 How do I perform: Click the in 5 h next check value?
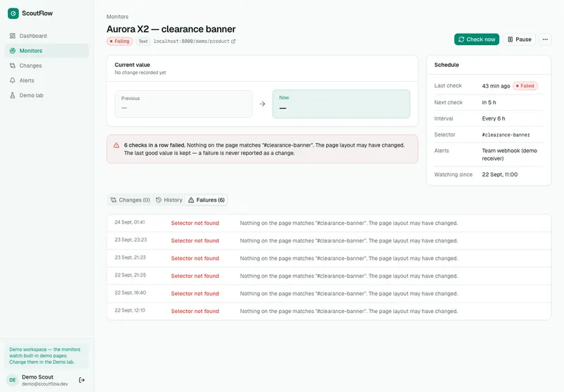(489, 102)
